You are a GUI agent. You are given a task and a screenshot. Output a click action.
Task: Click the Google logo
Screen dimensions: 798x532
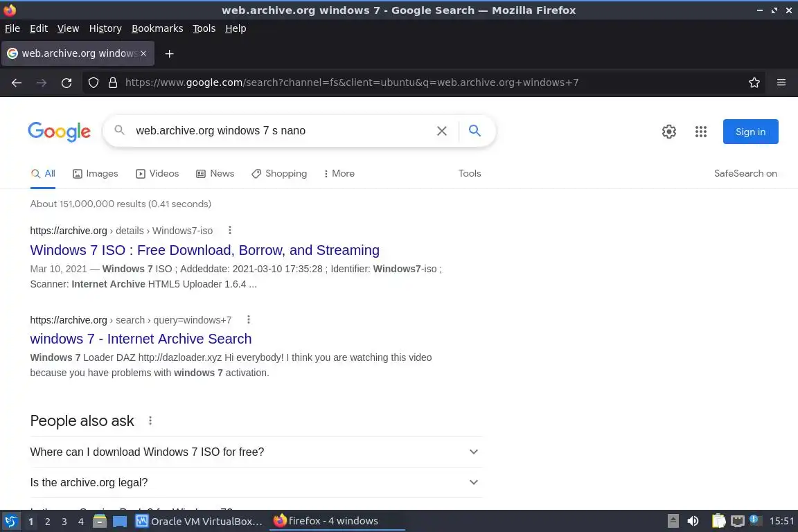pyautogui.click(x=59, y=132)
